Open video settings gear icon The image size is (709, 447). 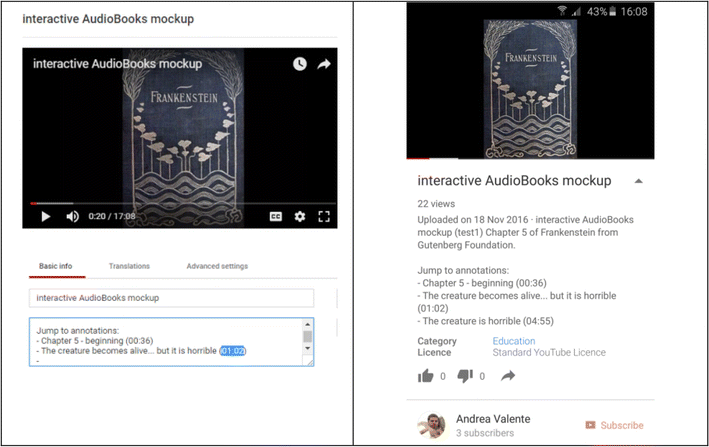tap(300, 216)
